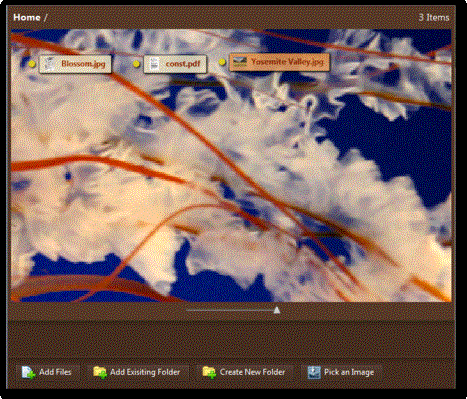Click the Pick an Image icon
467x399 pixels.
(314, 372)
